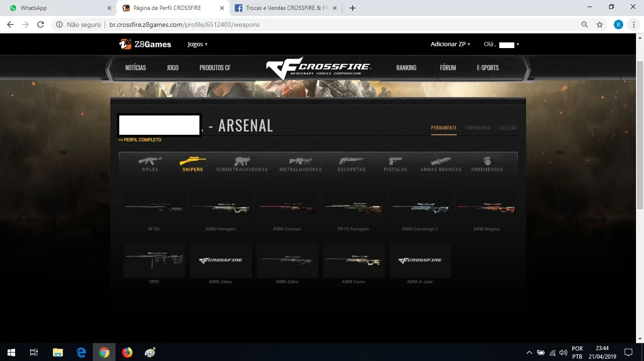The height and width of the screenshot is (361, 644).
Task: Click the AWM-Camo weapon thumbnail
Action: (354, 260)
